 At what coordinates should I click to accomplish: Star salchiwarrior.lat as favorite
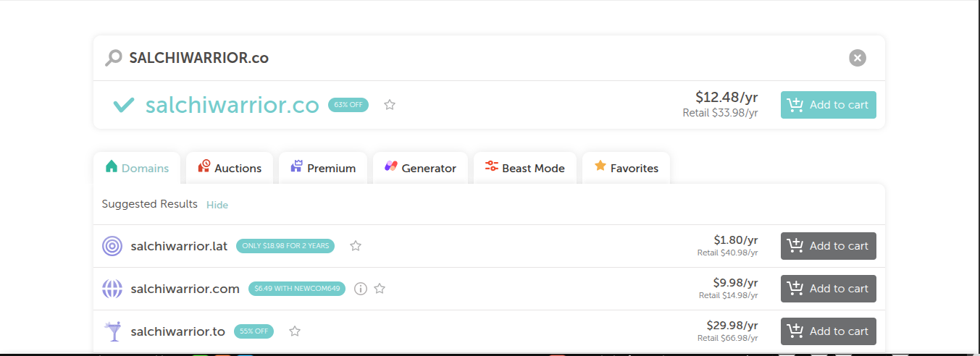pyautogui.click(x=356, y=246)
